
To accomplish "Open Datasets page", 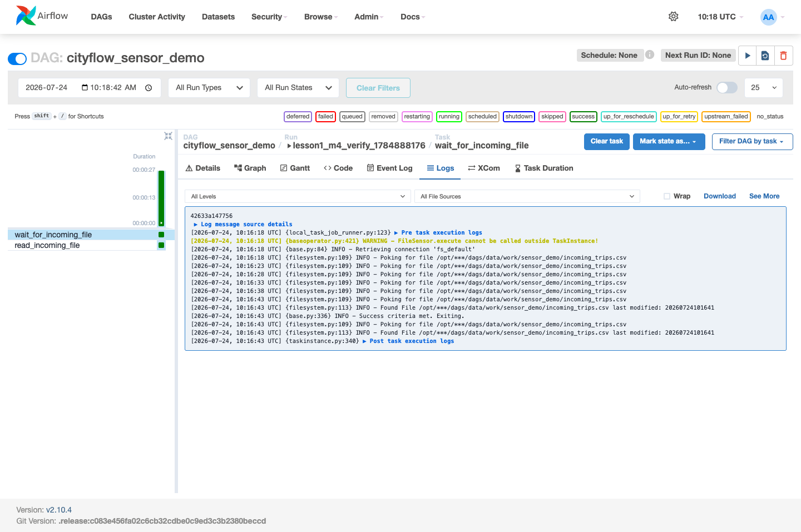I will [218, 17].
